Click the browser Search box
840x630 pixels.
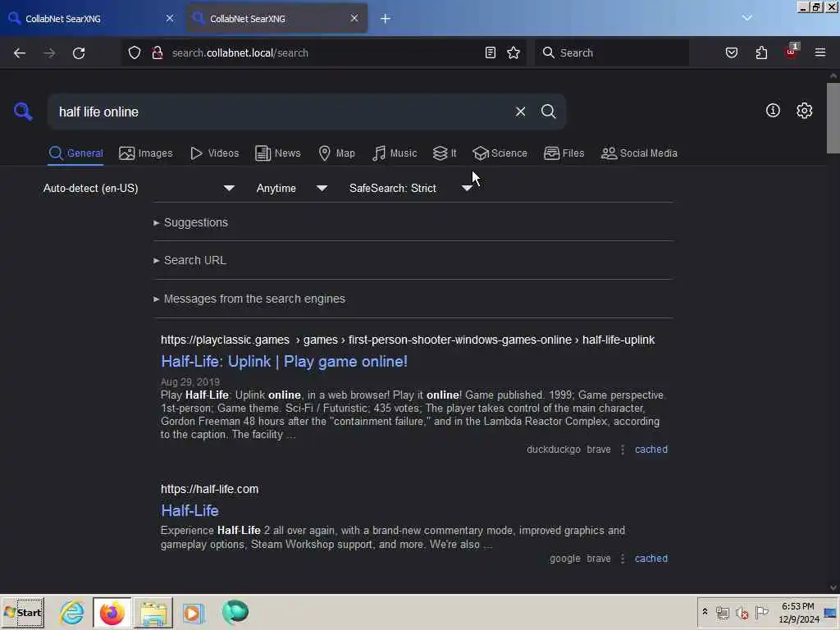click(612, 53)
